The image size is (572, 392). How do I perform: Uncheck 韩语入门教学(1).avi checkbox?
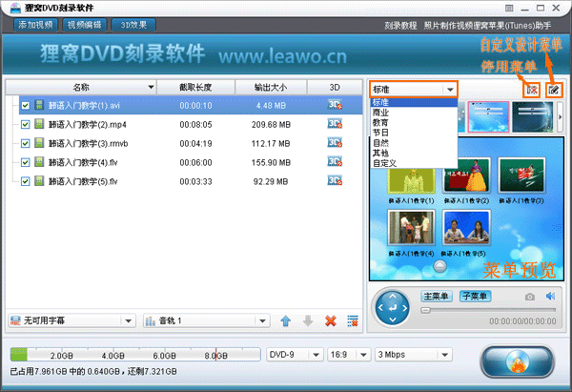coord(25,106)
